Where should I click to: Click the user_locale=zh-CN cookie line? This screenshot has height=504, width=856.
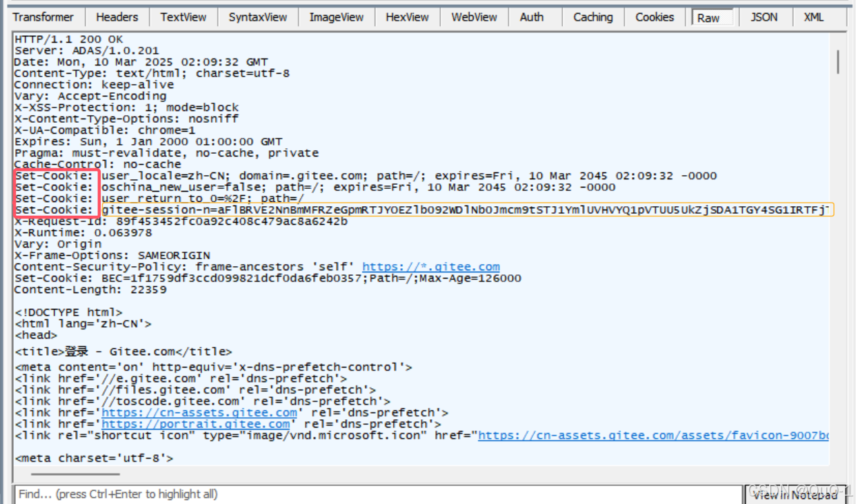[365, 176]
